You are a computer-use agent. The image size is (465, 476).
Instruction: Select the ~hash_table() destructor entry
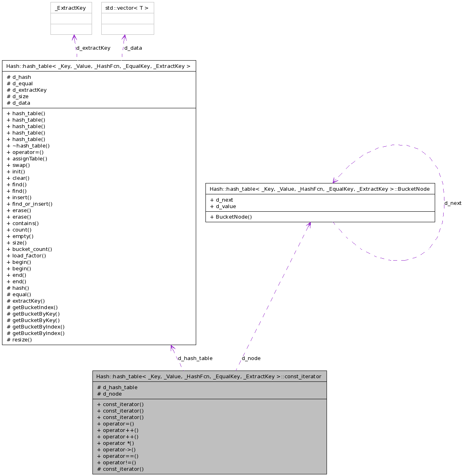click(28, 146)
